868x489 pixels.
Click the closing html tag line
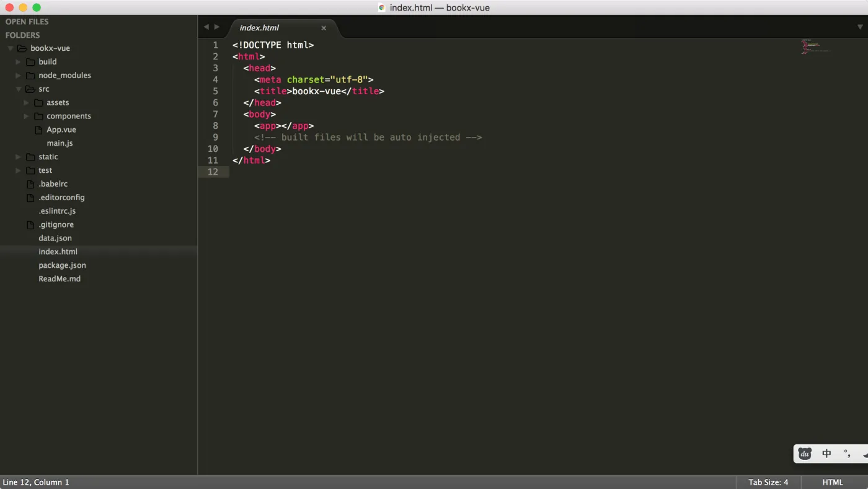pos(251,160)
